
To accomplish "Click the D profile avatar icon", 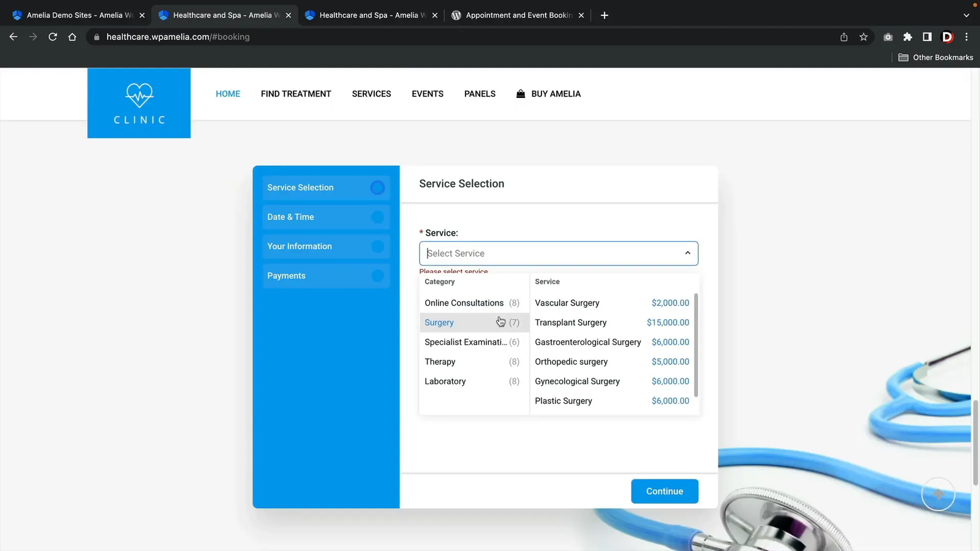I will [947, 37].
